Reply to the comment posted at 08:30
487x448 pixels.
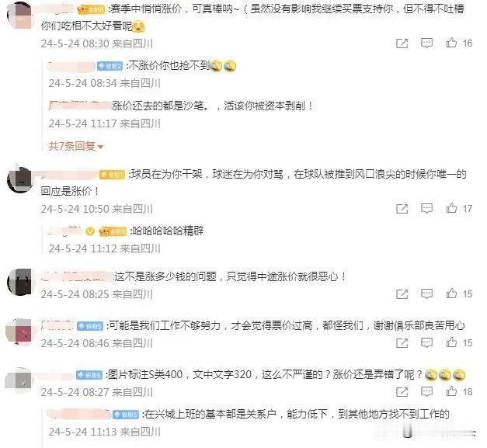(426, 43)
